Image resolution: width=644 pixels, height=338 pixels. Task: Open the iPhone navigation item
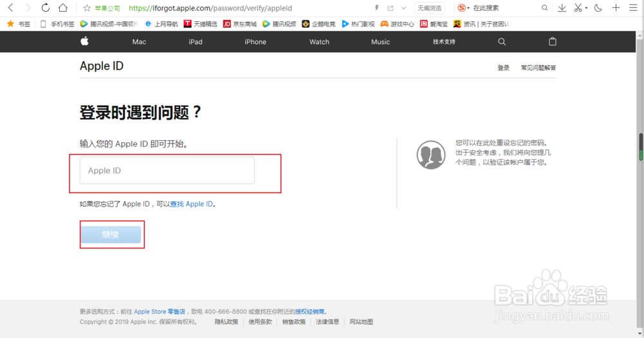point(256,42)
